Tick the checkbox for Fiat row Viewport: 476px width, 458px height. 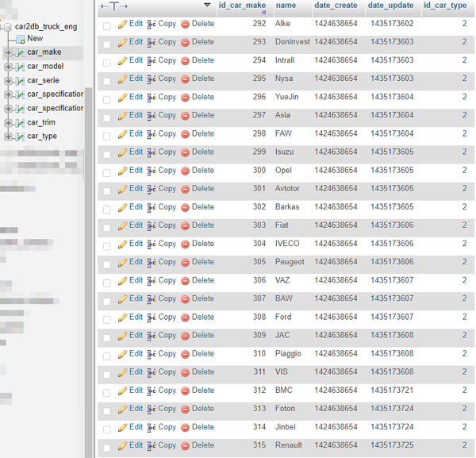point(107,228)
